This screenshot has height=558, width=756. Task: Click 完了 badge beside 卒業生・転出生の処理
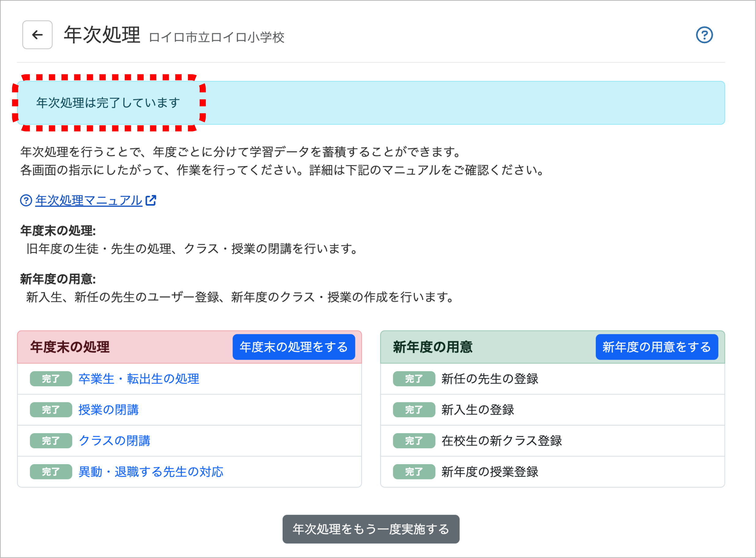pyautogui.click(x=51, y=379)
